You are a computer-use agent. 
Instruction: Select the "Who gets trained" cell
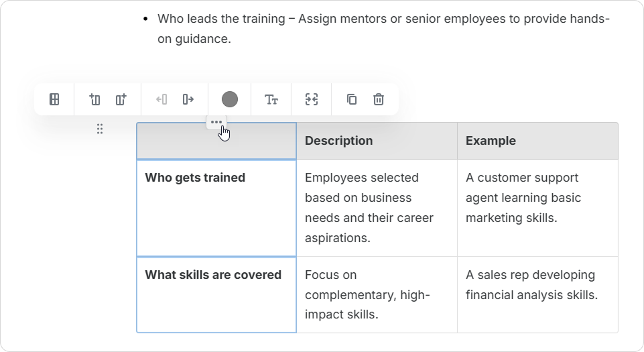tap(216, 207)
